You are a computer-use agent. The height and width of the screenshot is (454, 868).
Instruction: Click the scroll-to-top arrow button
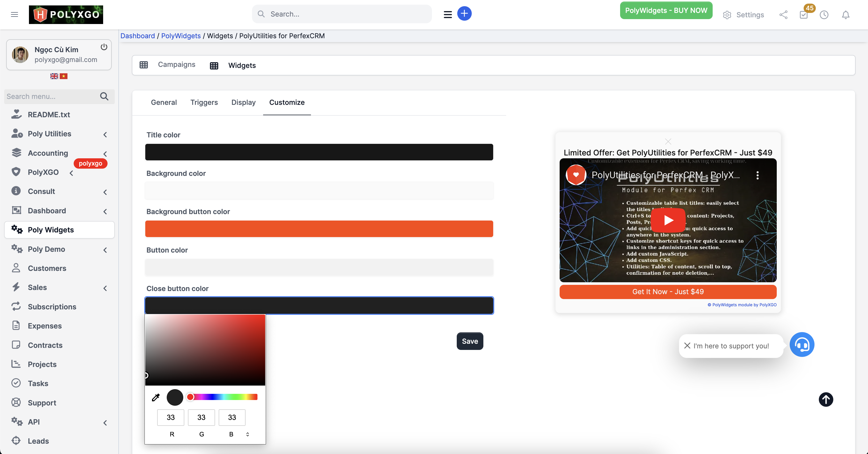[826, 400]
